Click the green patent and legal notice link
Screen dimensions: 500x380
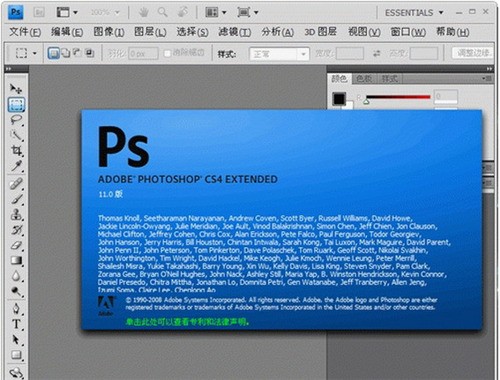click(187, 322)
